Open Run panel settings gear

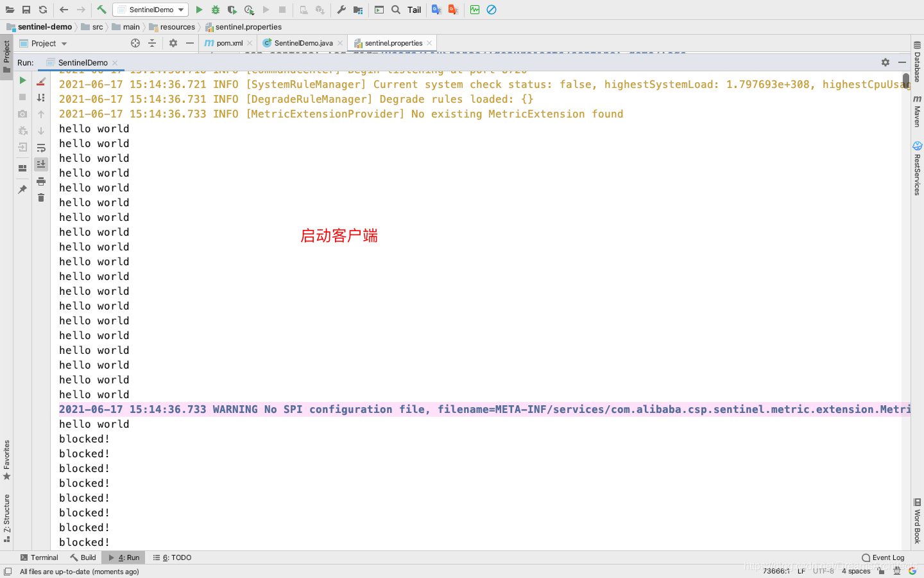886,62
